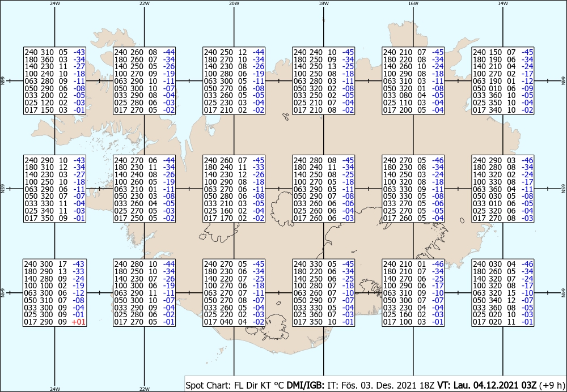
Task: Click the row '025 220 02 -03'
Action: point(234,315)
